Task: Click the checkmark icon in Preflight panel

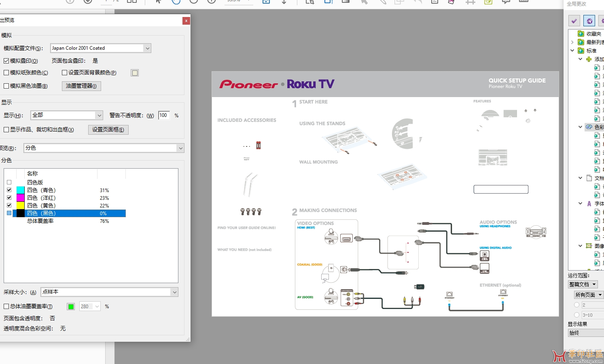Action: [x=574, y=21]
